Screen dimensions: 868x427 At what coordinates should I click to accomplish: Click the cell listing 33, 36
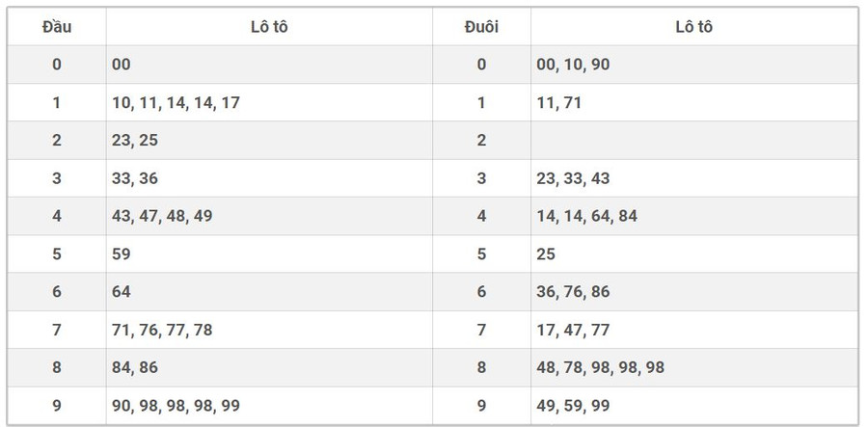tap(135, 178)
